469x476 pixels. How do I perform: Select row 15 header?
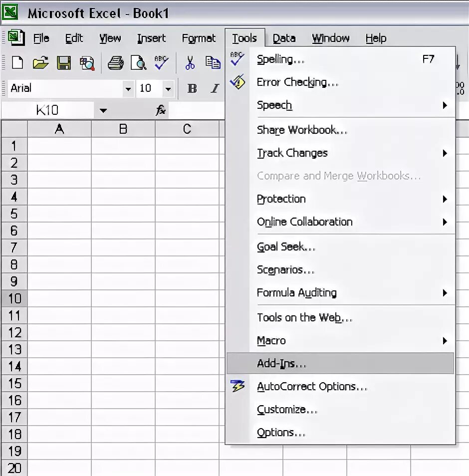point(14,383)
